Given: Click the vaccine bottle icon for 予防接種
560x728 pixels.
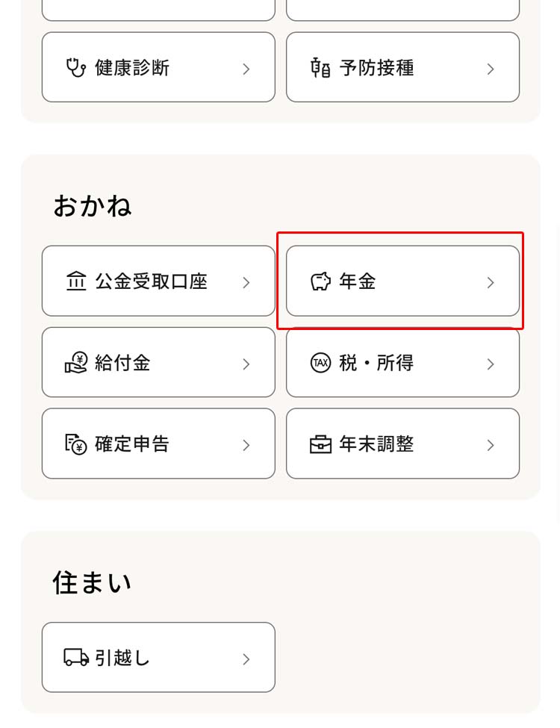Looking at the screenshot, I should (x=320, y=68).
